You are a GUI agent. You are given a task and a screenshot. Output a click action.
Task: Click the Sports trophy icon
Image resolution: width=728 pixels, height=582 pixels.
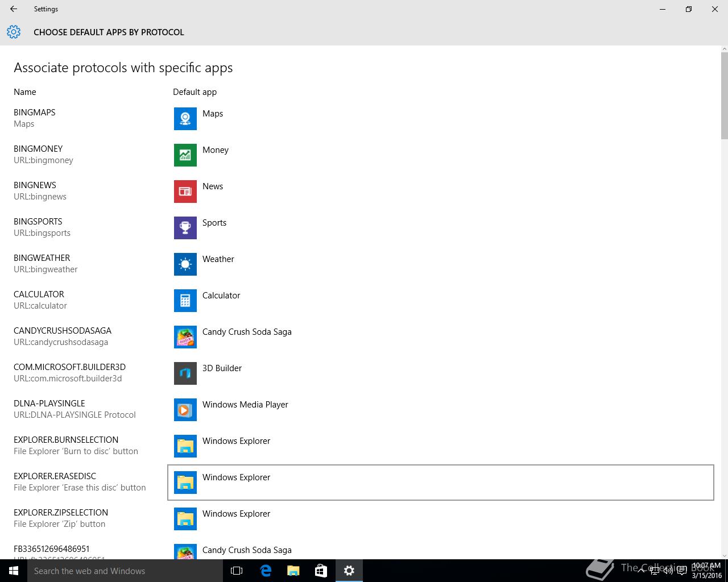(185, 227)
